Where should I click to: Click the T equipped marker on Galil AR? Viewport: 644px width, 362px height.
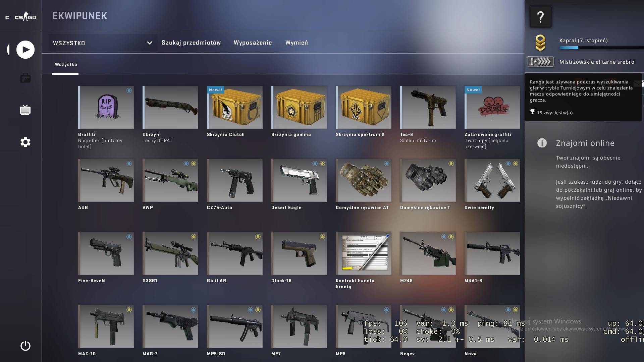[258, 237]
